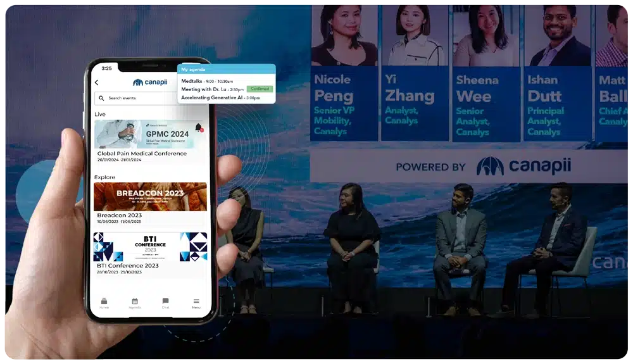Click the time 3:25 in phone status bar
This screenshot has width=633, height=364.
coord(106,68)
